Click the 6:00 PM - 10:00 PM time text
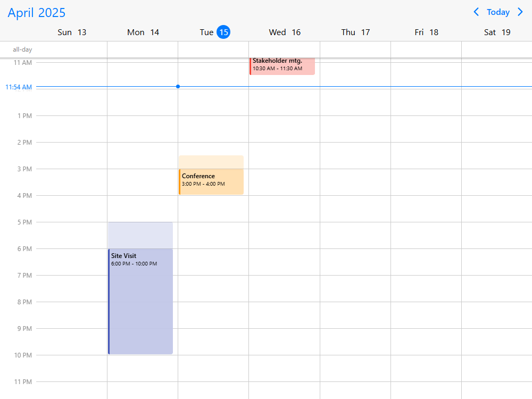Screen dimensions: 532x399 point(134,264)
